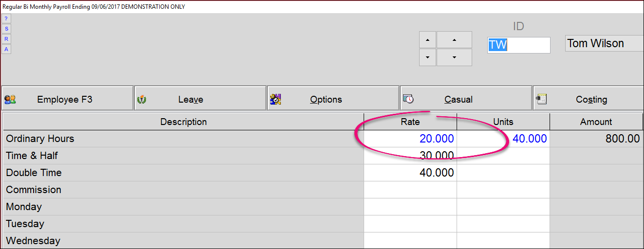This screenshot has width=644, height=249.
Task: Click the 'S' sidebar icon
Action: [6, 29]
